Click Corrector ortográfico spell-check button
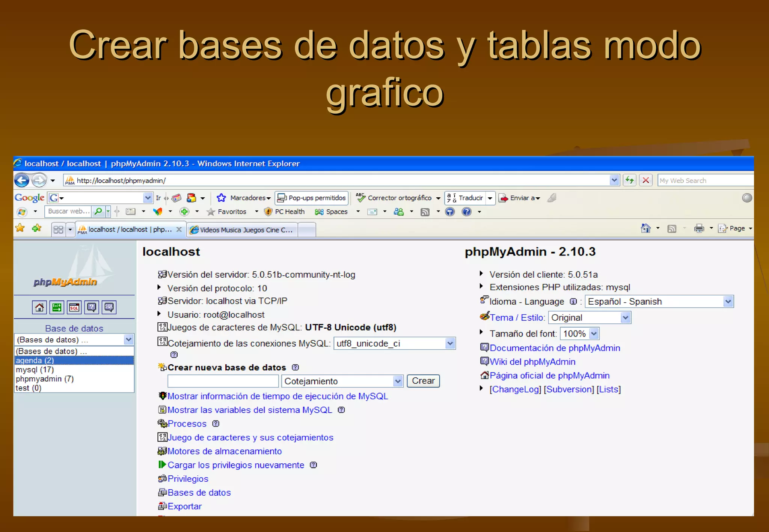The height and width of the screenshot is (532, 769). (394, 198)
